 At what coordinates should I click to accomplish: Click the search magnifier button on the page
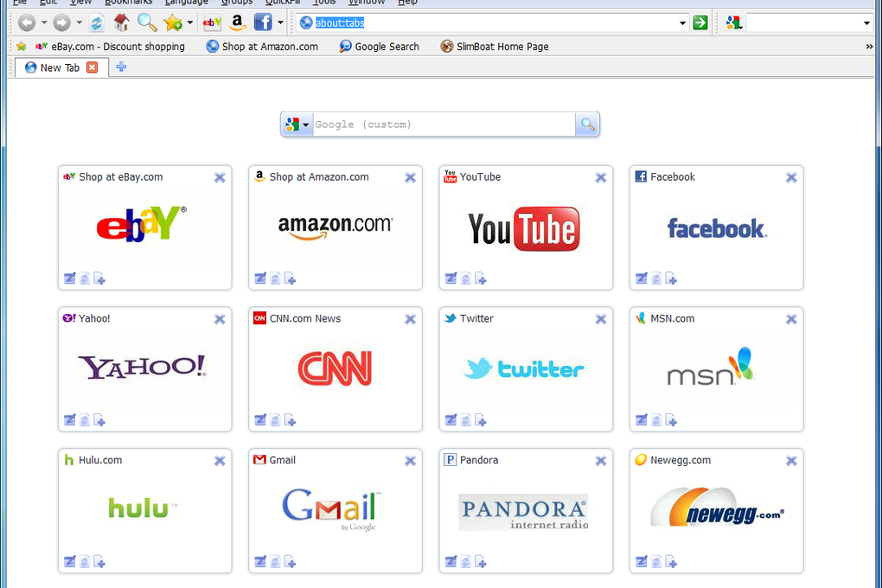[x=587, y=125]
